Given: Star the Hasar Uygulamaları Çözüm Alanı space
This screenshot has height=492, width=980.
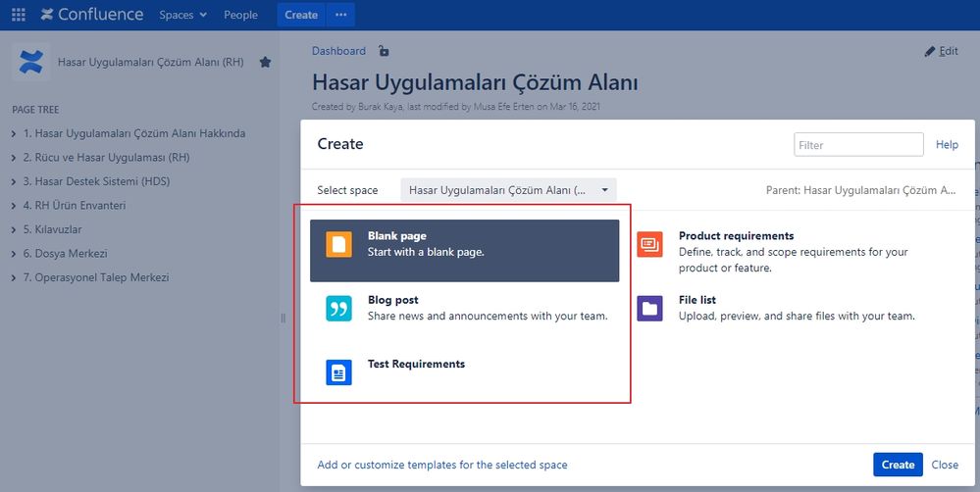Looking at the screenshot, I should (265, 62).
